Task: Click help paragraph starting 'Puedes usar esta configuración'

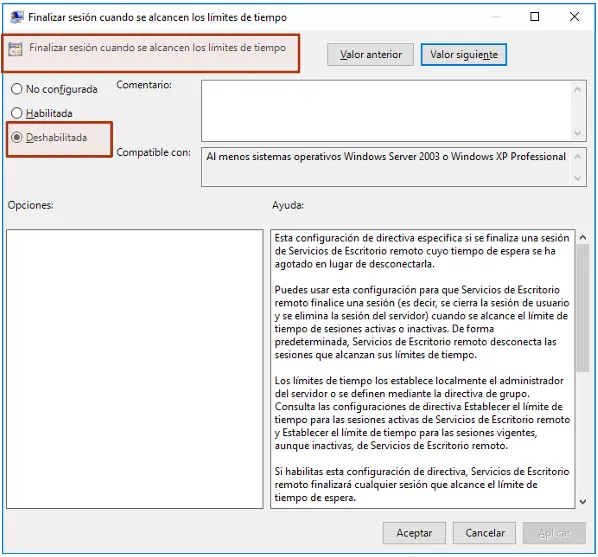Action: point(422,322)
